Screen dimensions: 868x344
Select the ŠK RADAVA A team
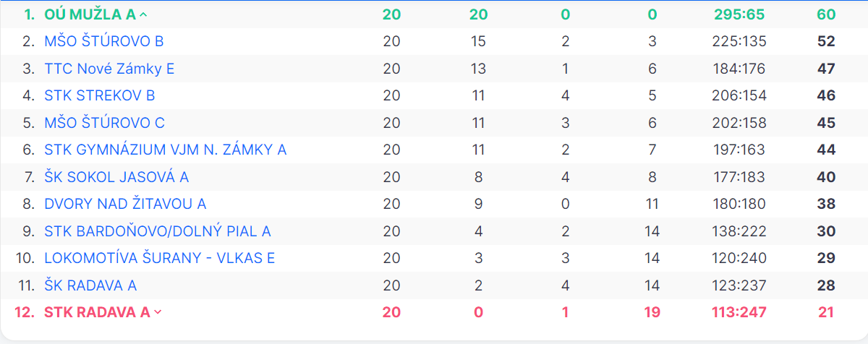[x=90, y=285]
